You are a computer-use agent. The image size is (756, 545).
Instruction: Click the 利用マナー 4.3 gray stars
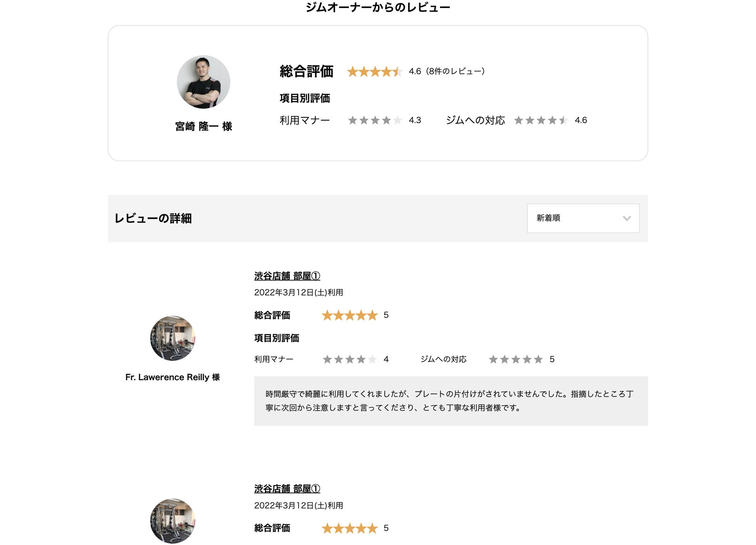375,120
